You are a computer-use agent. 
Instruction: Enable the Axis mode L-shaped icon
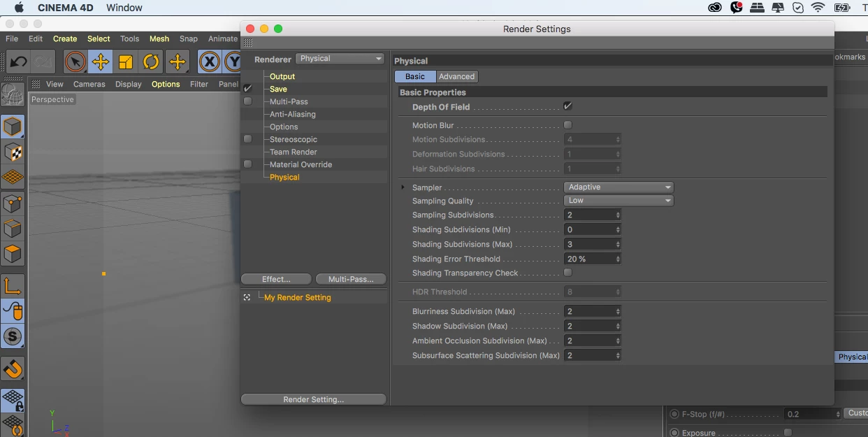click(13, 285)
